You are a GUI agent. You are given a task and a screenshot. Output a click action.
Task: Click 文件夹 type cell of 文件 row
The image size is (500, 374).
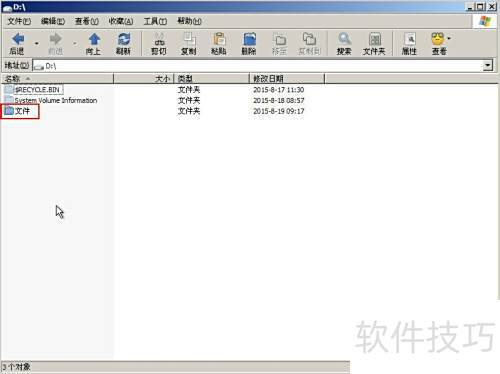click(x=189, y=111)
